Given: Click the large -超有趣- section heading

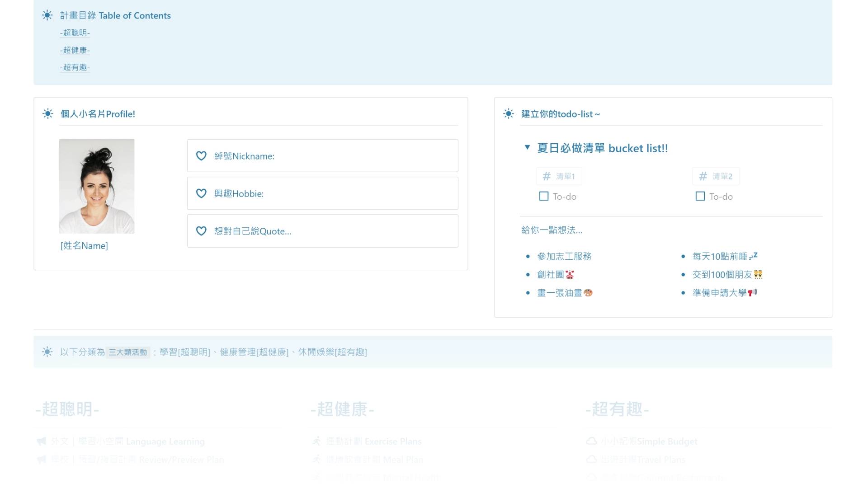Looking at the screenshot, I should (617, 409).
